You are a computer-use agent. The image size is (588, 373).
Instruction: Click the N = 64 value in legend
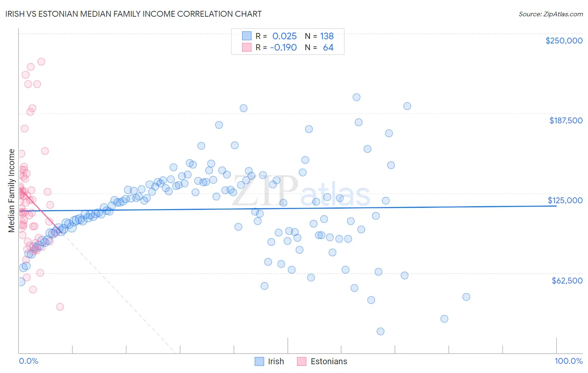coord(319,47)
